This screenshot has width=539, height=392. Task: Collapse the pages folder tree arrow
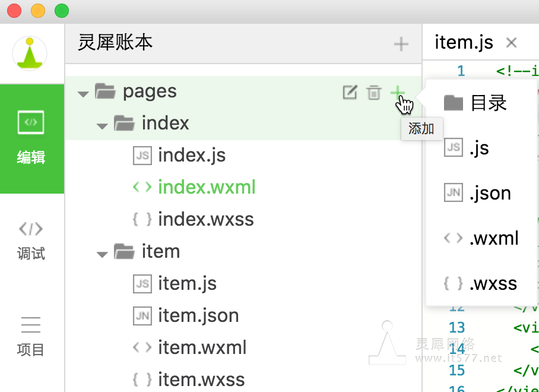point(83,93)
